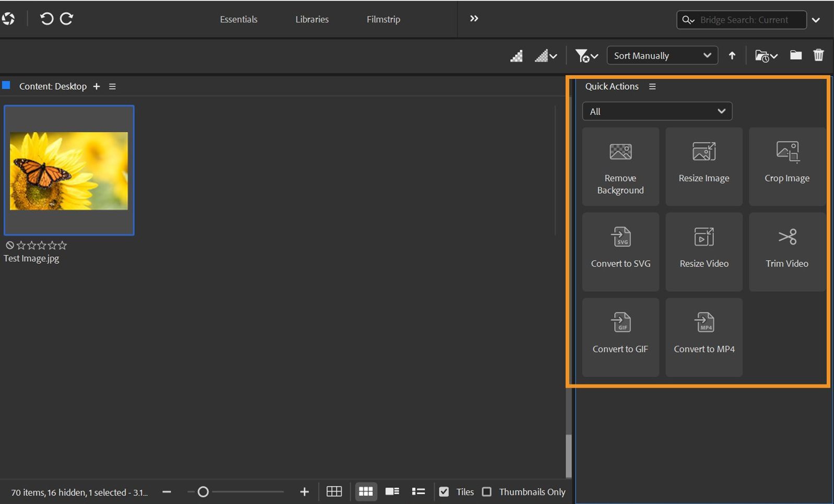This screenshot has width=834, height=504.
Task: Click the Convert to GIF action
Action: tap(620, 337)
